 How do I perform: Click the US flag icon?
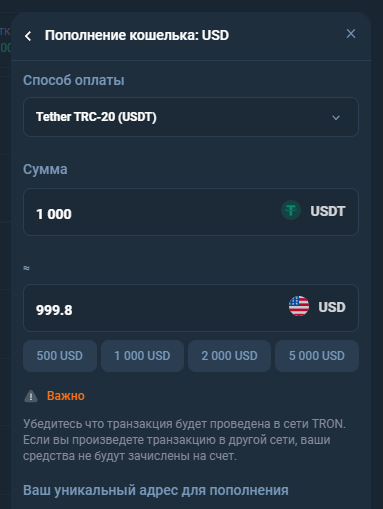click(299, 306)
